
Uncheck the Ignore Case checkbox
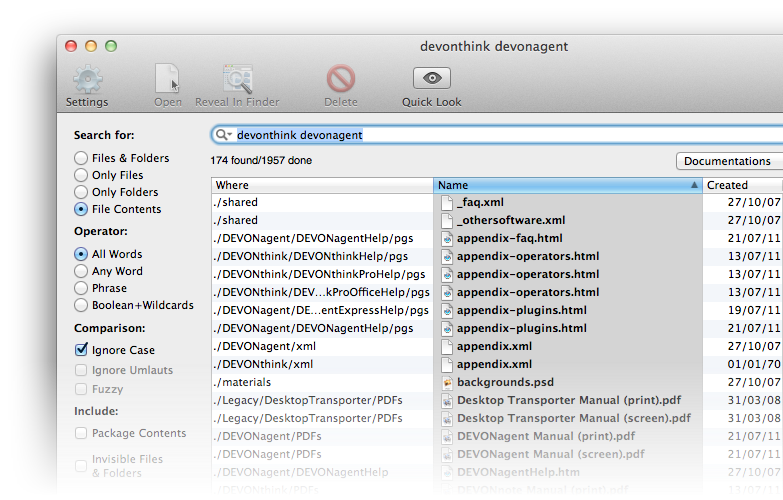click(x=81, y=350)
